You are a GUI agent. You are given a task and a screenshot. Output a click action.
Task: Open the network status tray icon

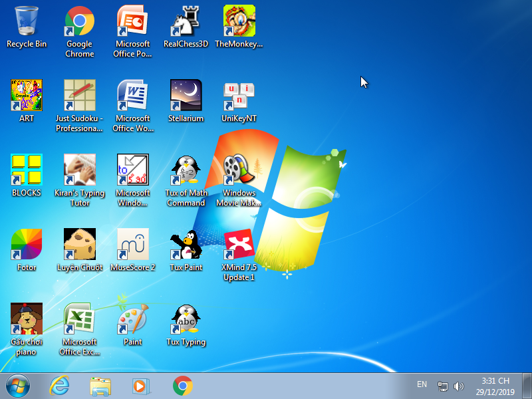click(x=442, y=386)
